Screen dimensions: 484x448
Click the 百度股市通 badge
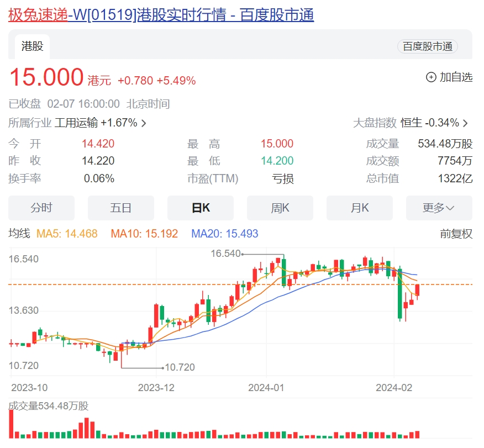click(427, 47)
